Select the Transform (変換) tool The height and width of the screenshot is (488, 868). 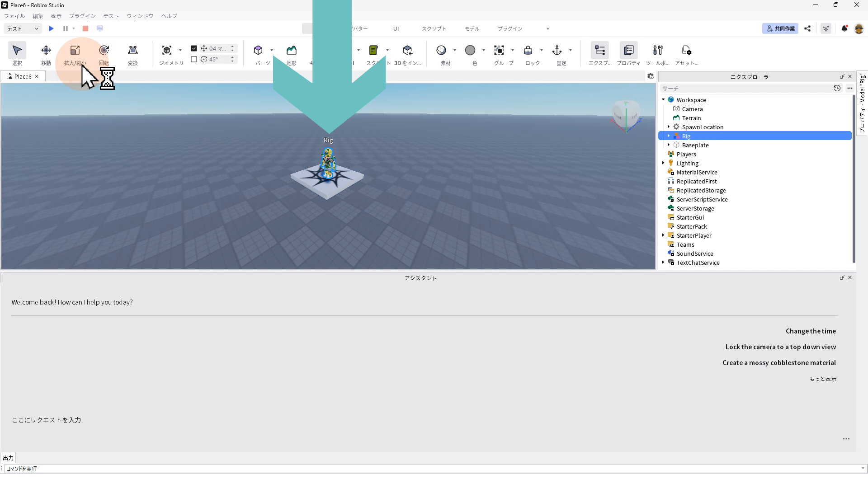pos(132,51)
